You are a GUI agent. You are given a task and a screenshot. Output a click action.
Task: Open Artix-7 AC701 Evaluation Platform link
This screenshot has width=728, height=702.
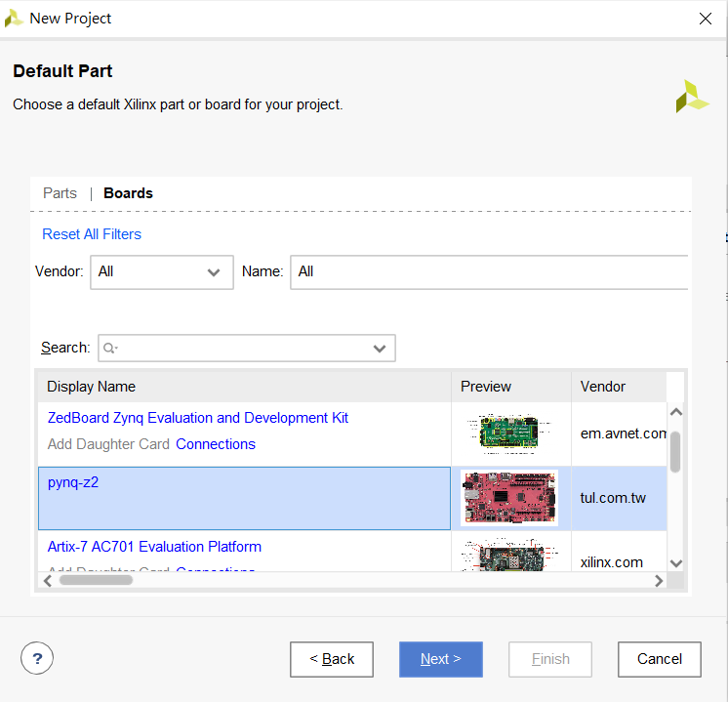pyautogui.click(x=154, y=547)
